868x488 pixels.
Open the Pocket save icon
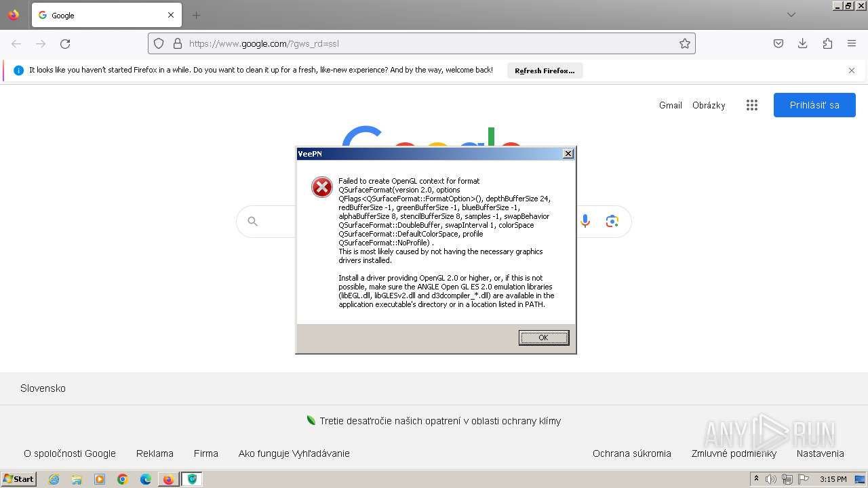click(x=778, y=43)
